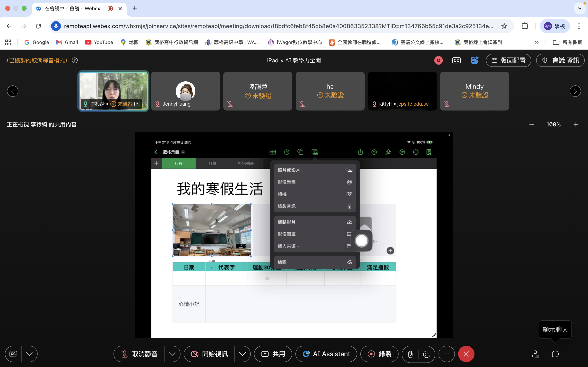Click the help icon beside unmute mode text
Image resolution: width=588 pixels, height=367 pixels.
click(x=75, y=60)
